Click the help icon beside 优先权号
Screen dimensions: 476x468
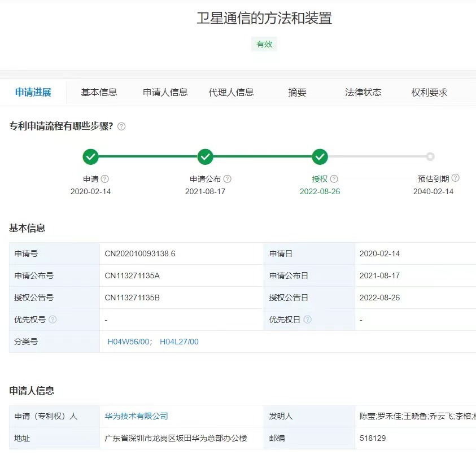tap(53, 320)
